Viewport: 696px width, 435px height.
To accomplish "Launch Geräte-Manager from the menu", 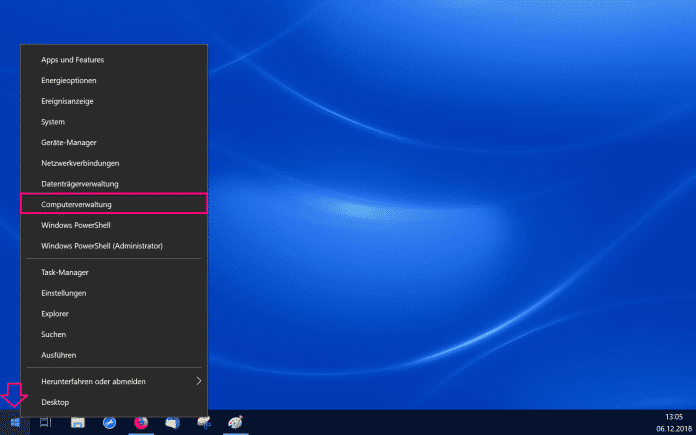I will tap(69, 143).
